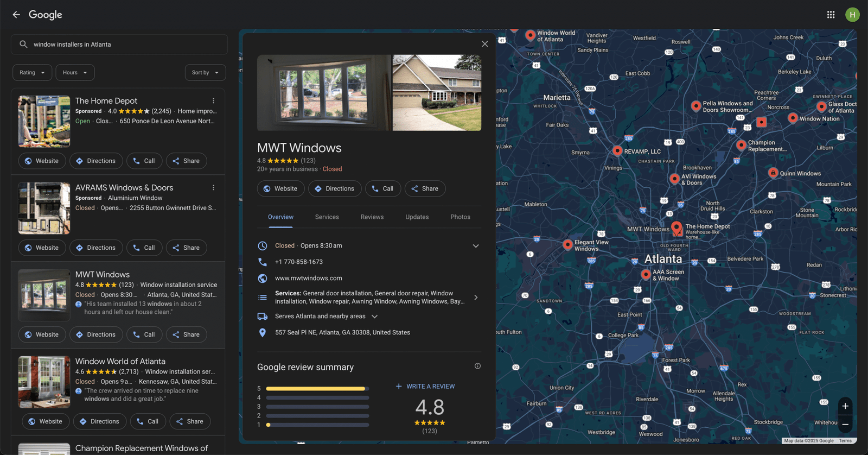Click the 4-star rating bar

pos(317,398)
